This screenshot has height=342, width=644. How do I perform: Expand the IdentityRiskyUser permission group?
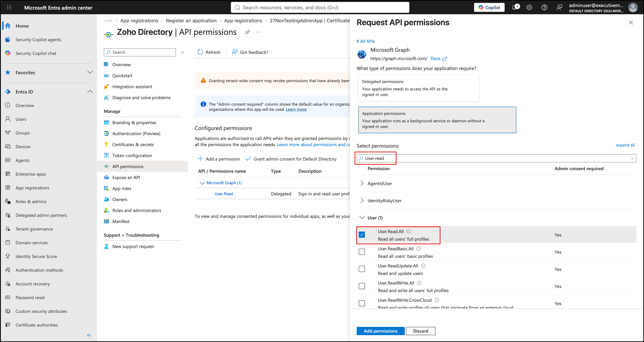coord(362,201)
